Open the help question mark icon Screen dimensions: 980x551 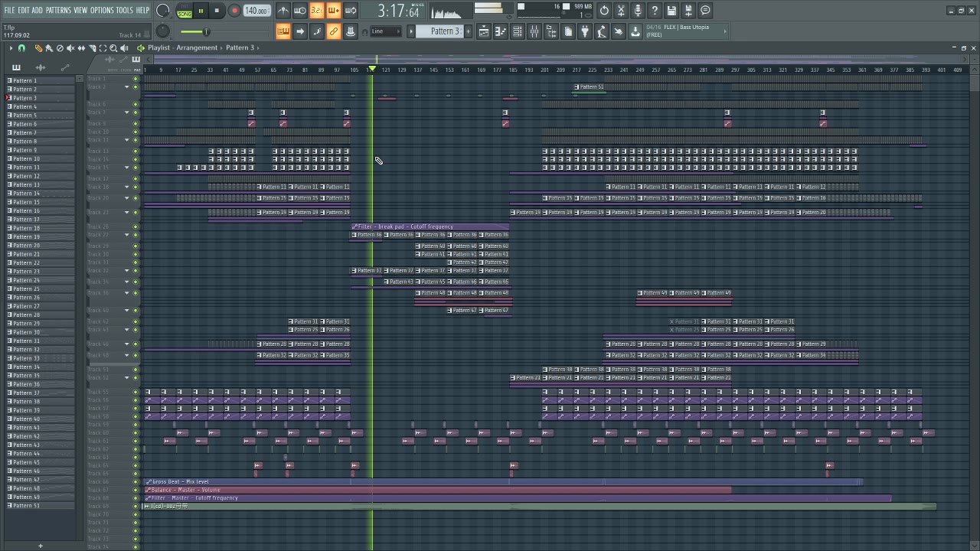655,11
